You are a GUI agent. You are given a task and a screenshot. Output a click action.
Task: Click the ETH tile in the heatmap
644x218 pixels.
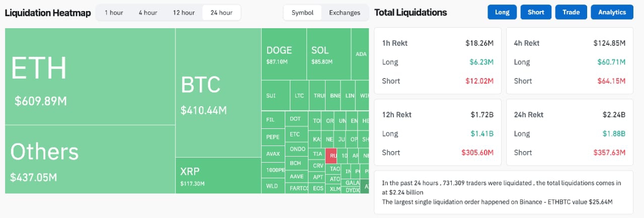90,77
